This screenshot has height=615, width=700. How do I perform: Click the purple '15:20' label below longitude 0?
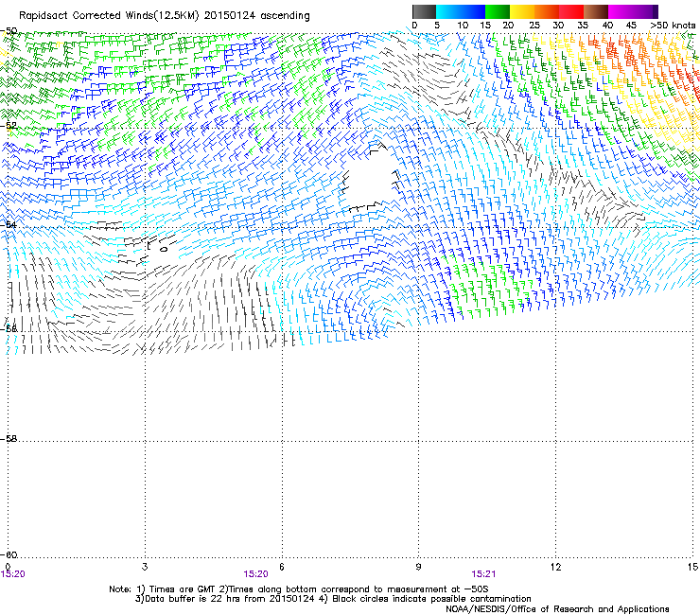click(x=13, y=574)
